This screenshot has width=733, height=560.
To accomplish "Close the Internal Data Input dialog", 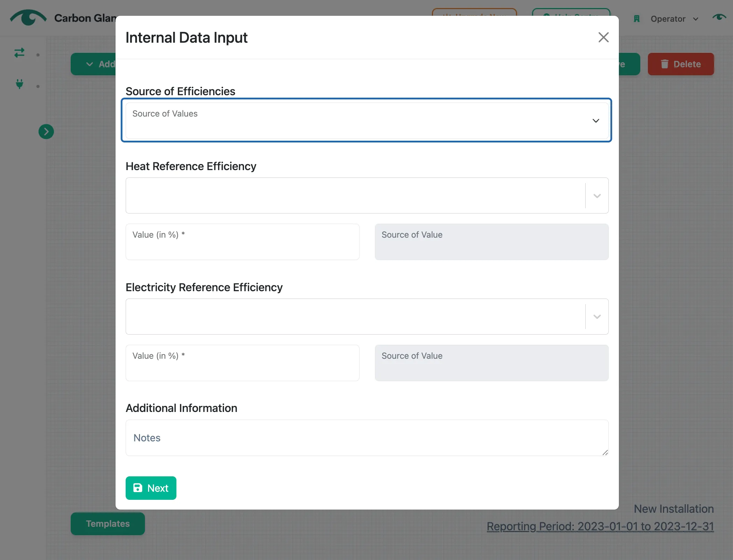I will [603, 37].
